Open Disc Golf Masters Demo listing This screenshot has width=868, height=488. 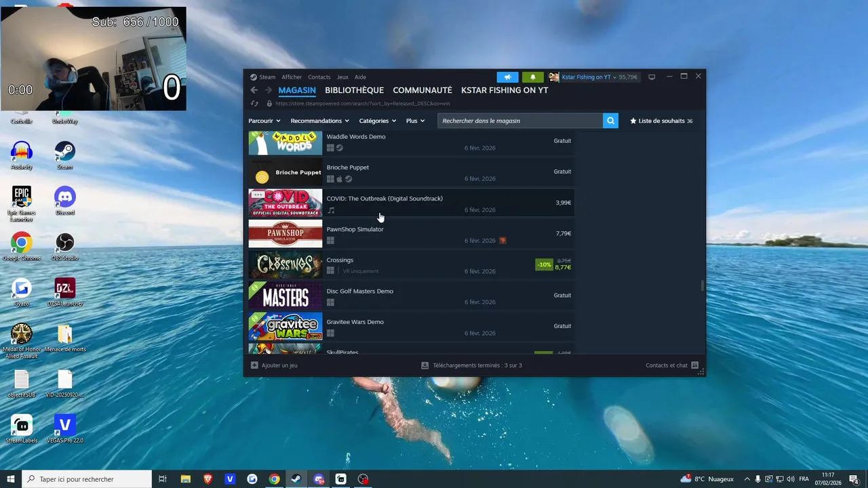[x=411, y=296]
